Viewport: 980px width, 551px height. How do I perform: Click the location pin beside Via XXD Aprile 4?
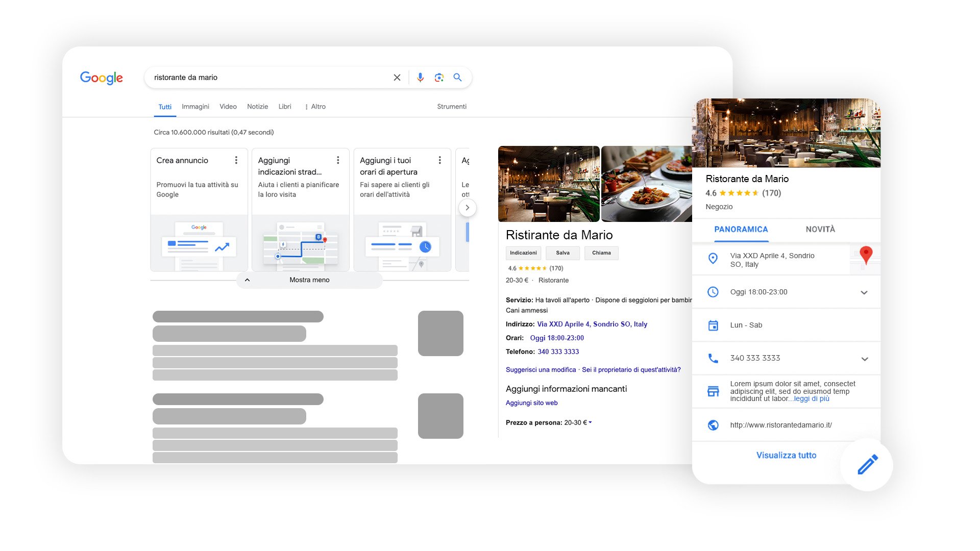(713, 259)
